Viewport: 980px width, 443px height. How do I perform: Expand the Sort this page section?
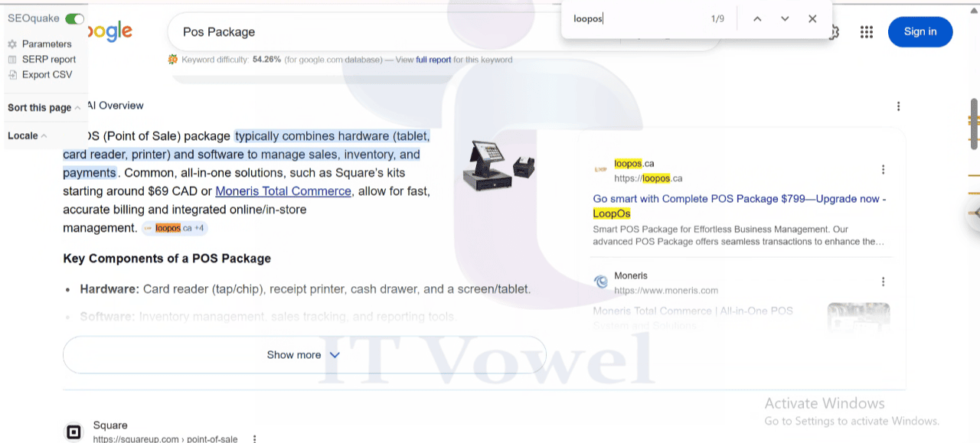tap(44, 108)
